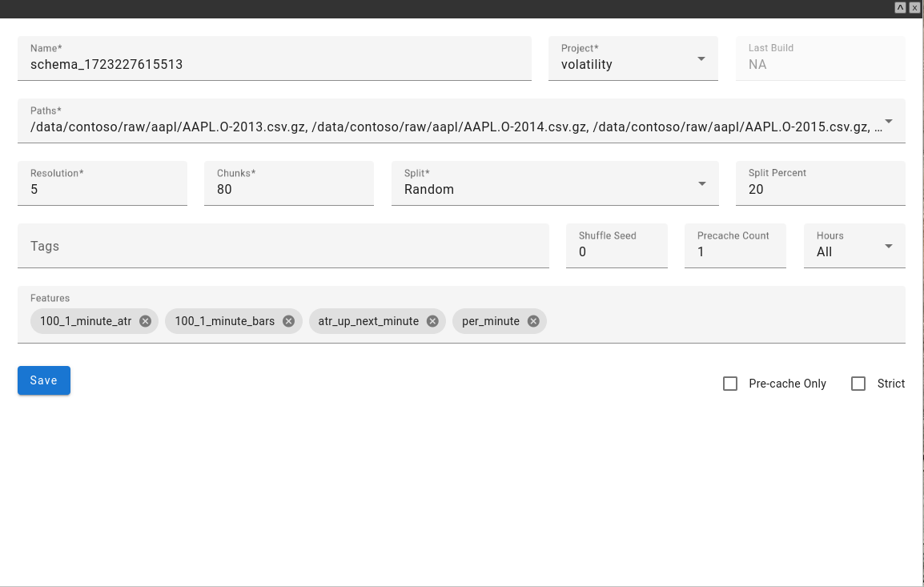Click the Resolution field showing 5
Screen dimensions: 924x587
102,189
